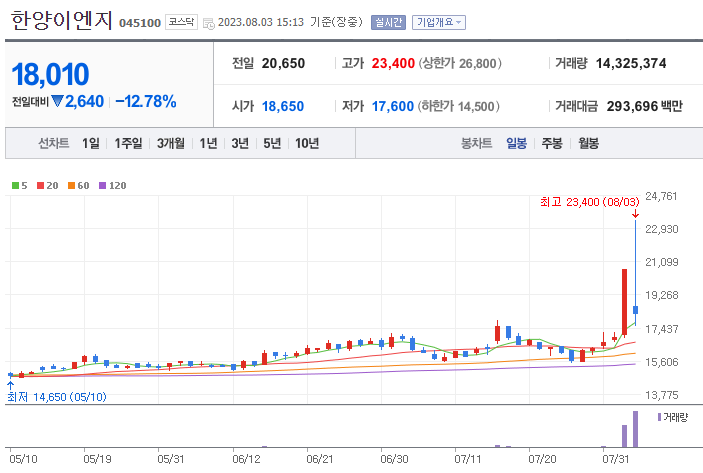The image size is (703, 473).
Task: Click the 07/31 date axis label
Action: pos(616,459)
